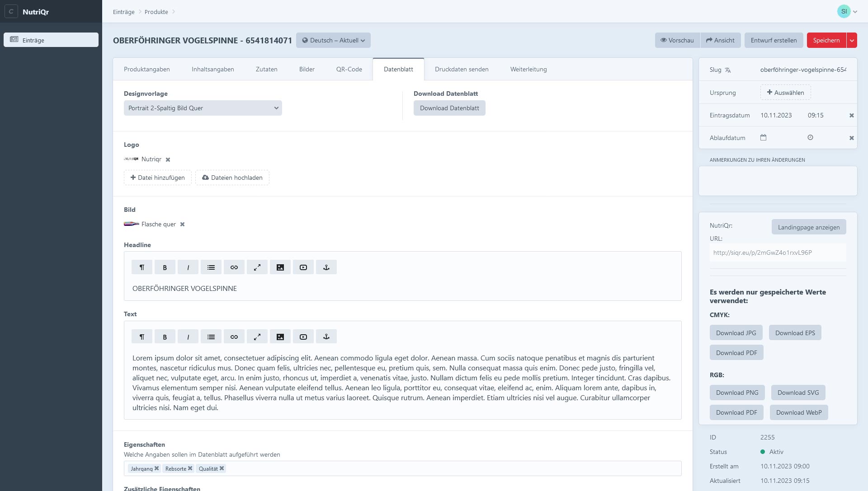The width and height of the screenshot is (868, 491).
Task: Click bold icon in Headline editor
Action: click(x=165, y=267)
